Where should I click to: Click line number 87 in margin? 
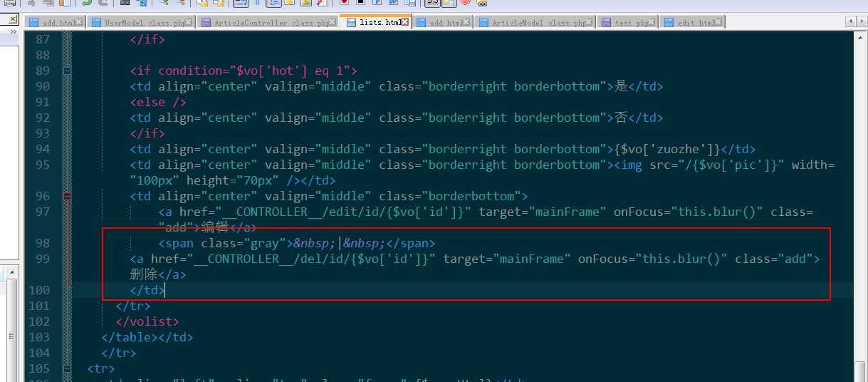42,39
